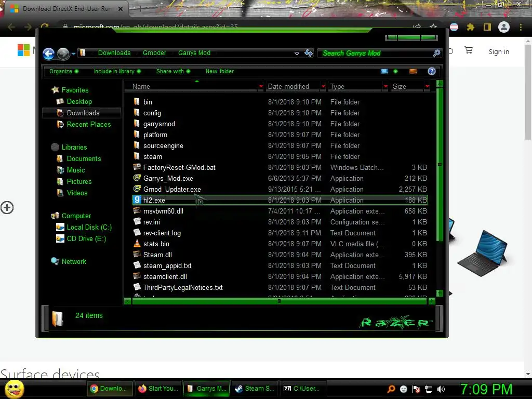Image resolution: width=532 pixels, height=399 pixels.
Task: Select the Gmod_Updater.exe icon
Action: (137, 189)
